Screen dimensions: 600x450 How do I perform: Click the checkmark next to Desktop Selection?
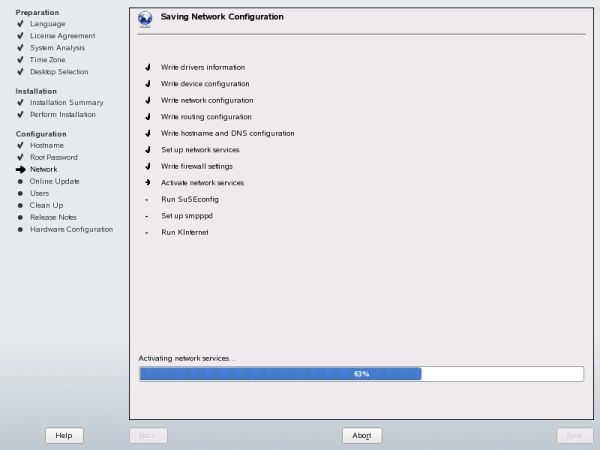(x=20, y=72)
